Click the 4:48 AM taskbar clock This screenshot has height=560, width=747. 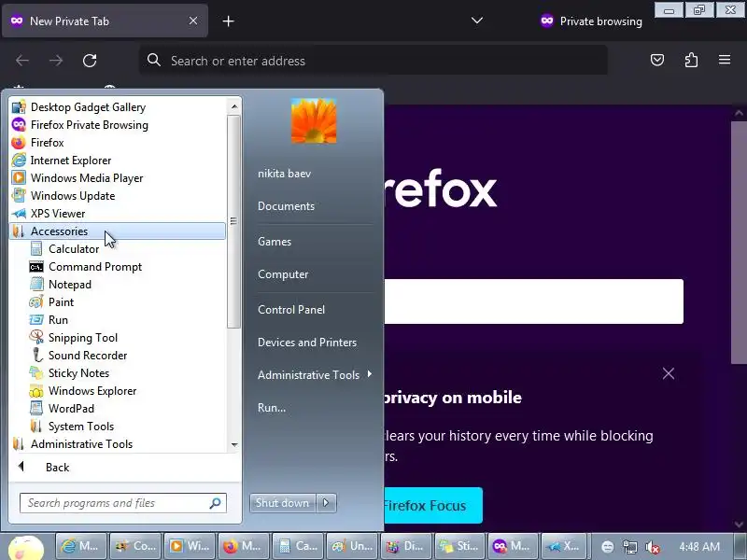[699, 547]
